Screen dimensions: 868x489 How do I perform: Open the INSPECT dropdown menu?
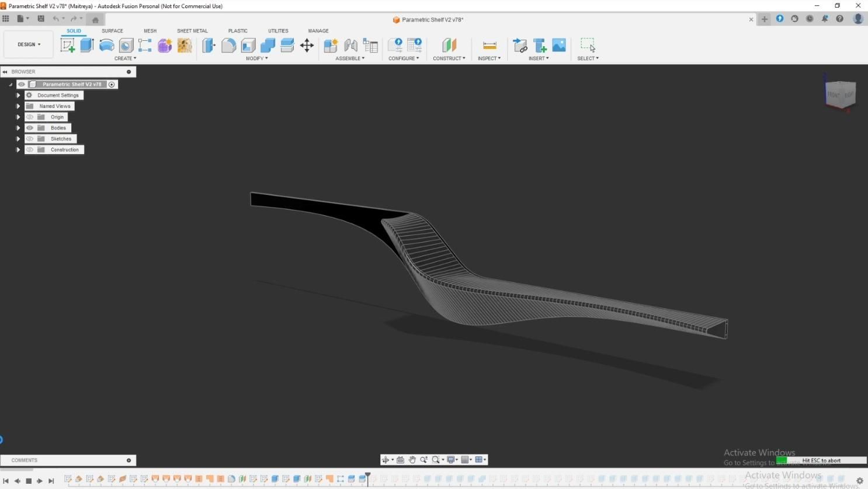click(489, 58)
